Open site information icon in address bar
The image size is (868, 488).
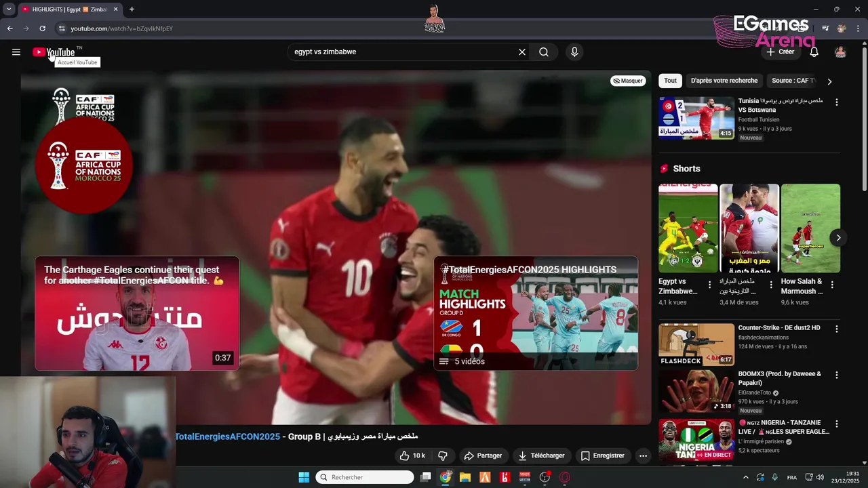(x=62, y=28)
